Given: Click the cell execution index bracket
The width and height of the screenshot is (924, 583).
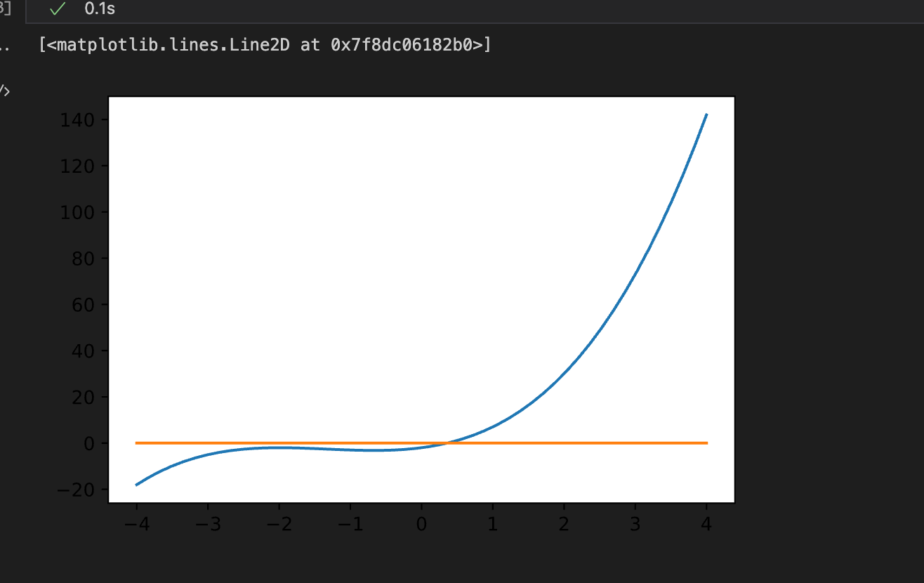Looking at the screenshot, I should point(4,9).
